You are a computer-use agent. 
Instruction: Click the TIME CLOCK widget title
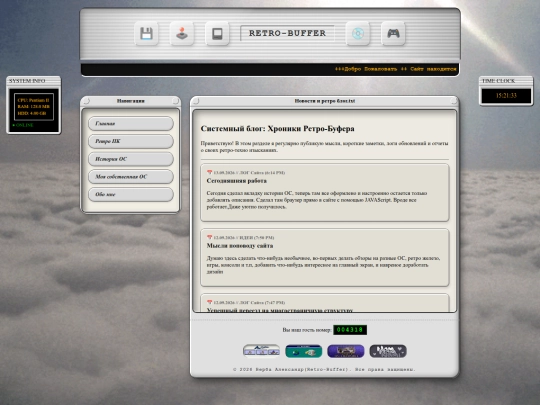pos(498,81)
